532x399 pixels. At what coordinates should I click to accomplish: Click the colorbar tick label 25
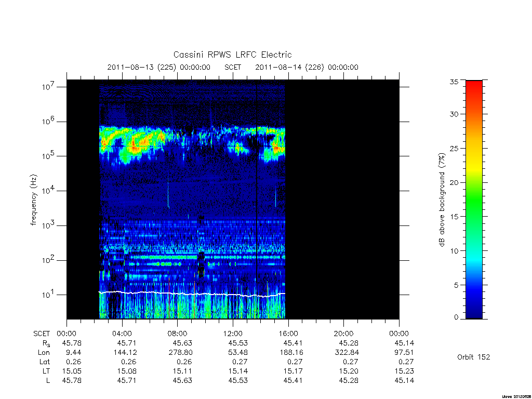(454, 148)
